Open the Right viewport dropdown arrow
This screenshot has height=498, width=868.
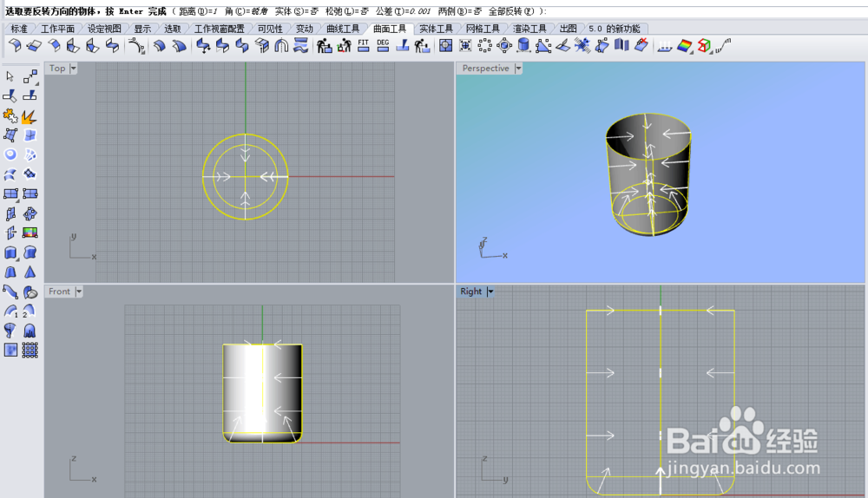coord(490,291)
